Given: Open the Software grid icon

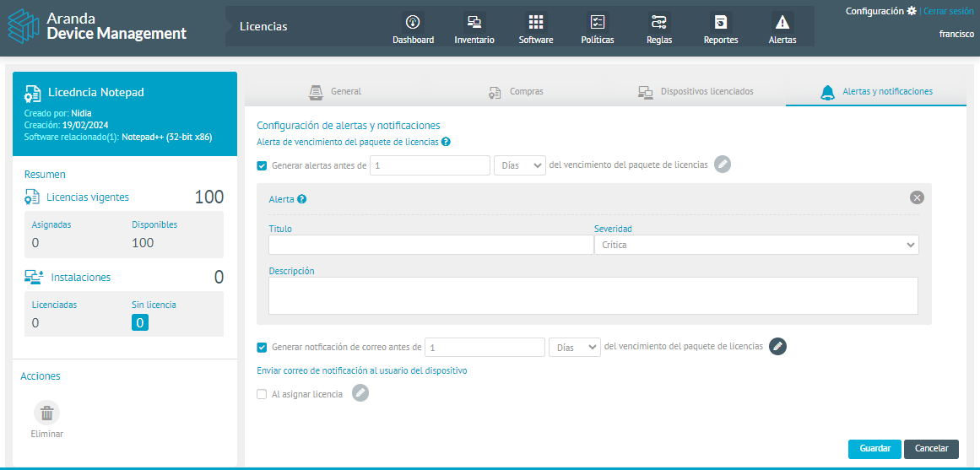Looking at the screenshot, I should click(x=536, y=23).
